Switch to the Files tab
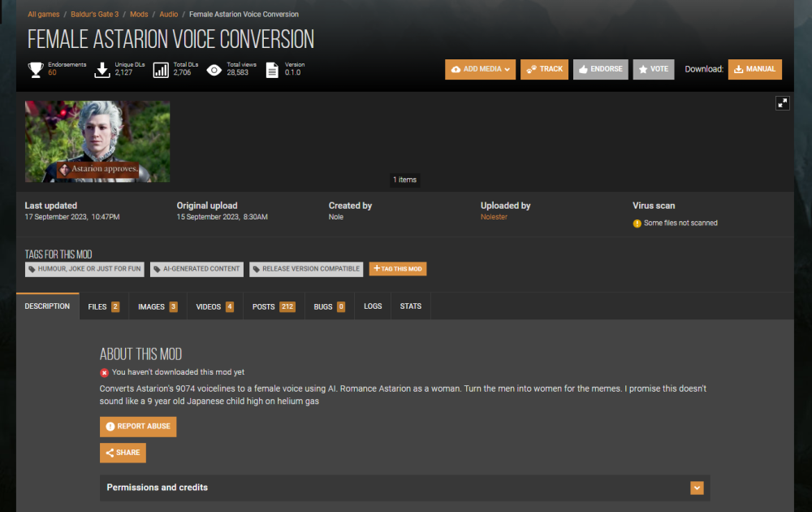This screenshot has height=512, width=812. (103, 306)
